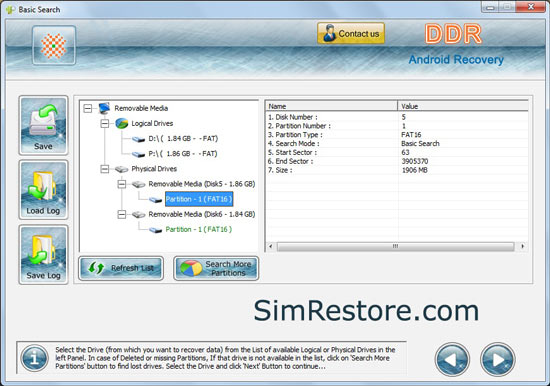Viewport: 550px width, 386px height.
Task: Click the orange checkered logo icon
Action: click(54, 46)
